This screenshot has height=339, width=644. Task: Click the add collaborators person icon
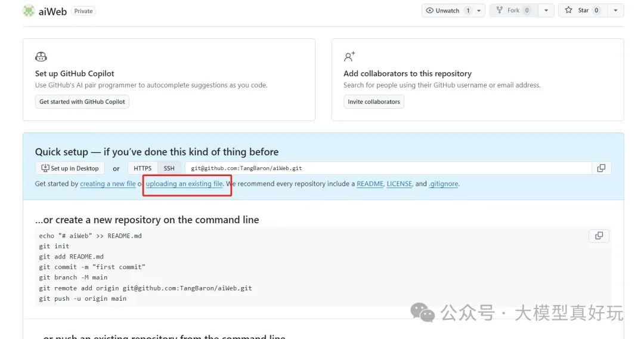[x=349, y=57]
